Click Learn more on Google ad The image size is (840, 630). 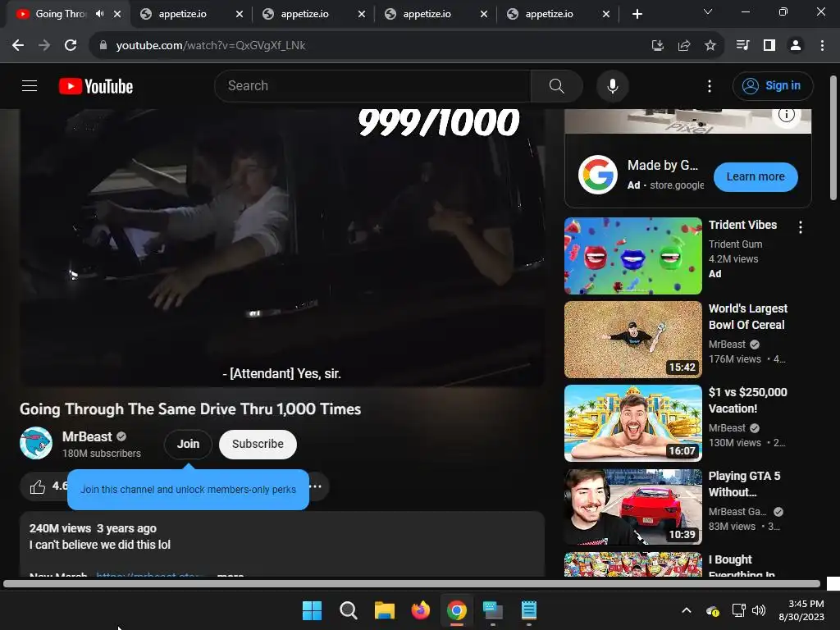(756, 177)
